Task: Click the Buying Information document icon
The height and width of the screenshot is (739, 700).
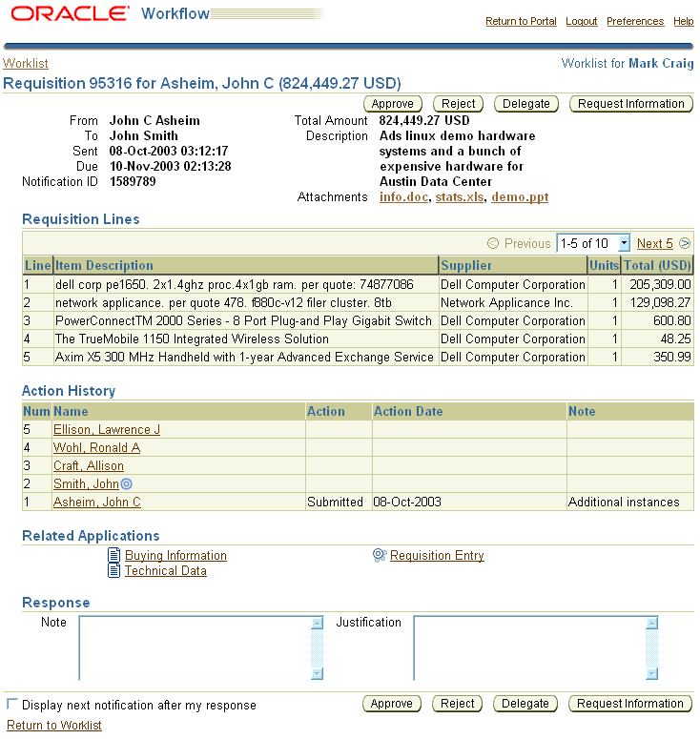Action: (x=113, y=555)
